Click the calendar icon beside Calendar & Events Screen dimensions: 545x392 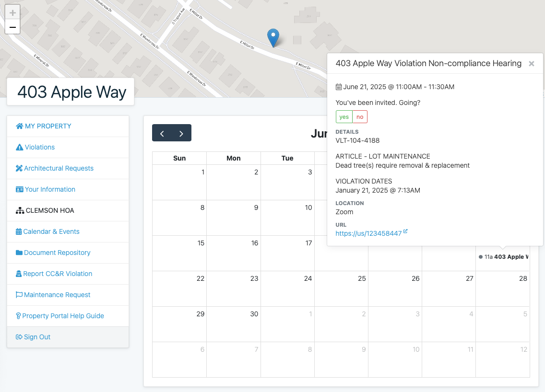[x=19, y=231]
